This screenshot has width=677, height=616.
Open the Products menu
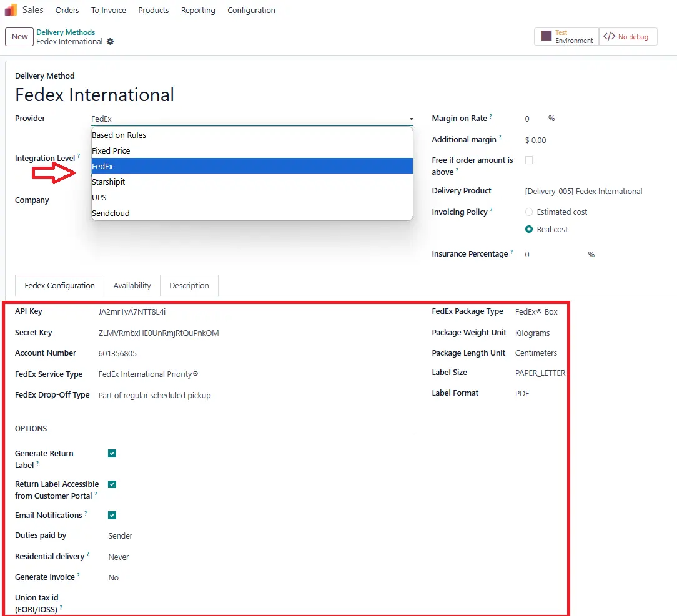pyautogui.click(x=153, y=11)
